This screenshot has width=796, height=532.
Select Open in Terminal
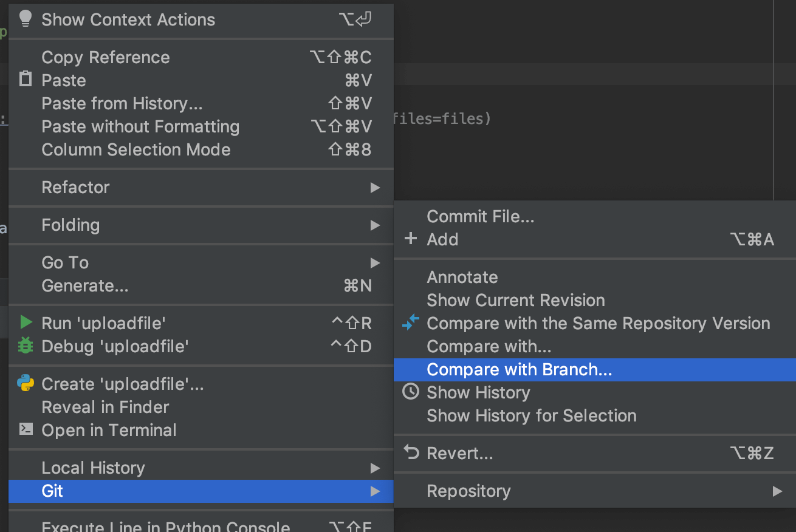pos(201,430)
